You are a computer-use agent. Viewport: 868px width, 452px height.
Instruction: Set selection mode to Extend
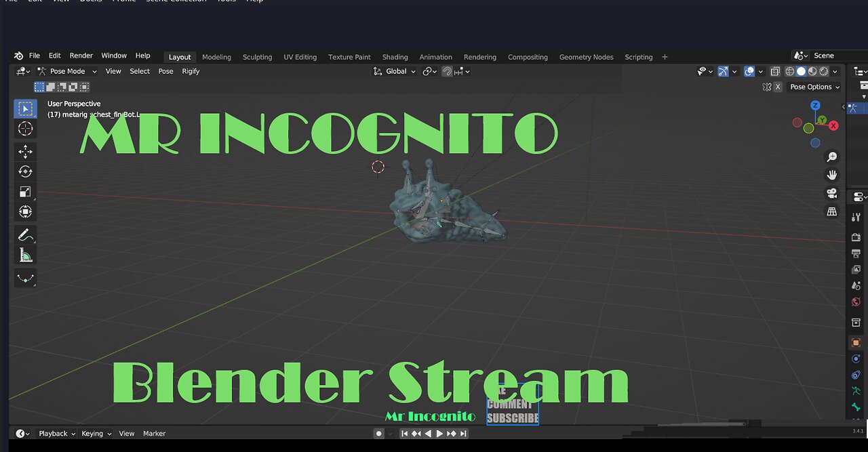pos(51,87)
